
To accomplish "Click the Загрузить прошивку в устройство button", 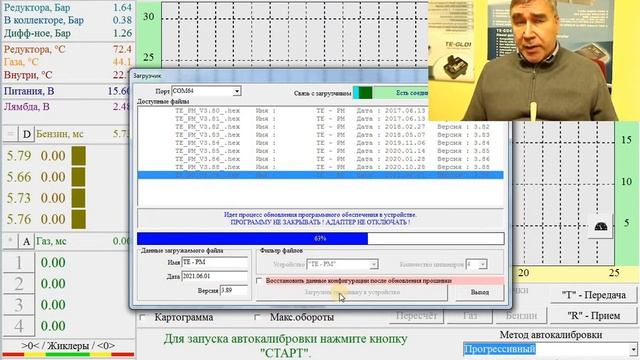I will 352,293.
